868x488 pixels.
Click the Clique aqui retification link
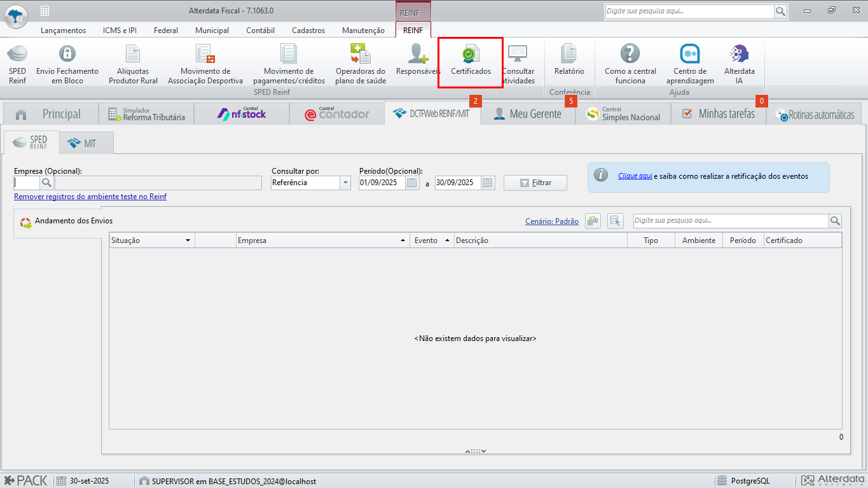(x=635, y=176)
